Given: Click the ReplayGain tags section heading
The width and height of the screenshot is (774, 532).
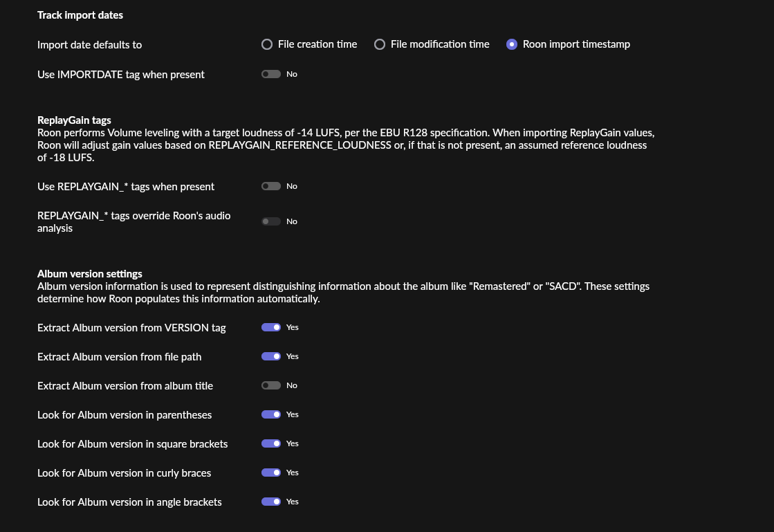Looking at the screenshot, I should pos(74,120).
